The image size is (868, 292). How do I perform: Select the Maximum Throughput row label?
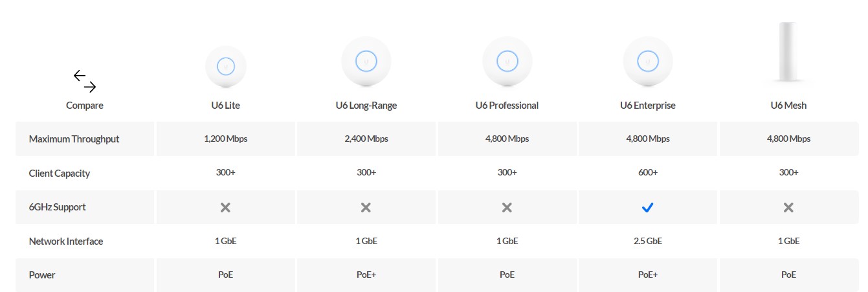coord(74,139)
